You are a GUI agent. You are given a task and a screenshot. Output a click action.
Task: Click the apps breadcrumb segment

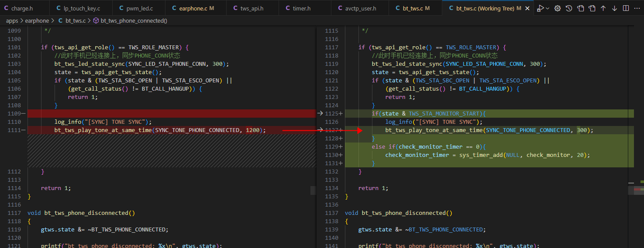(12, 20)
